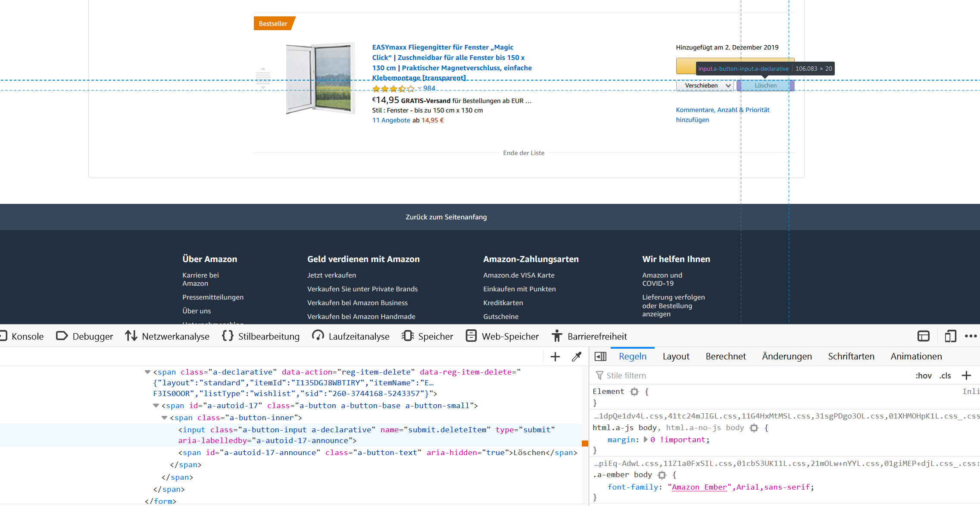Toggle the :hov pseudo-class panel
This screenshot has height=506, width=980.
point(923,375)
